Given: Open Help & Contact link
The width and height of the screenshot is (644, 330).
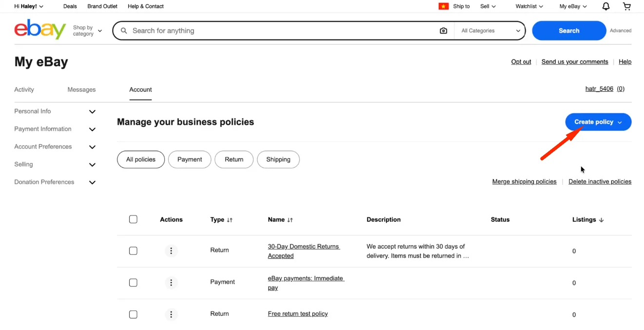Looking at the screenshot, I should click(146, 6).
